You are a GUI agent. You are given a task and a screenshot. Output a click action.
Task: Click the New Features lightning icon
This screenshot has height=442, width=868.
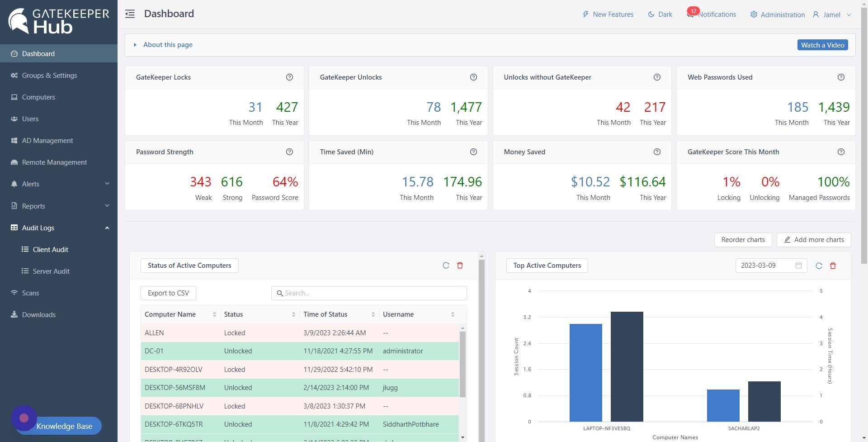pyautogui.click(x=585, y=14)
